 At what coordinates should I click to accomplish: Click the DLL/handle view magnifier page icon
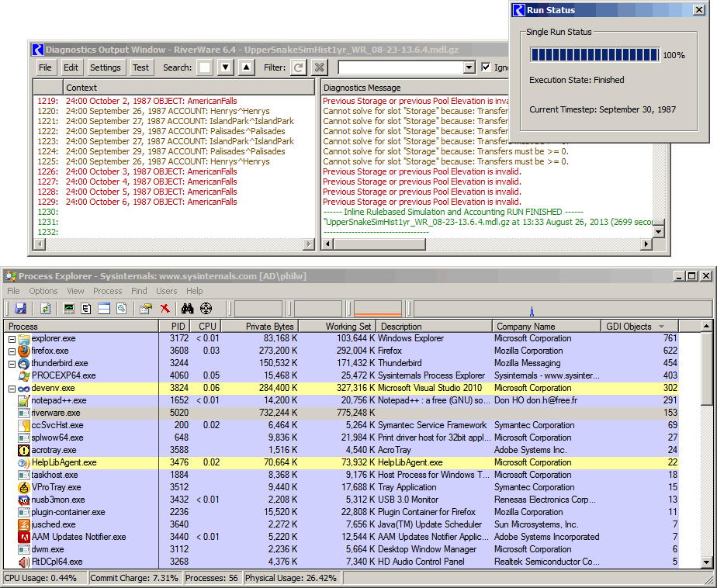(121, 309)
